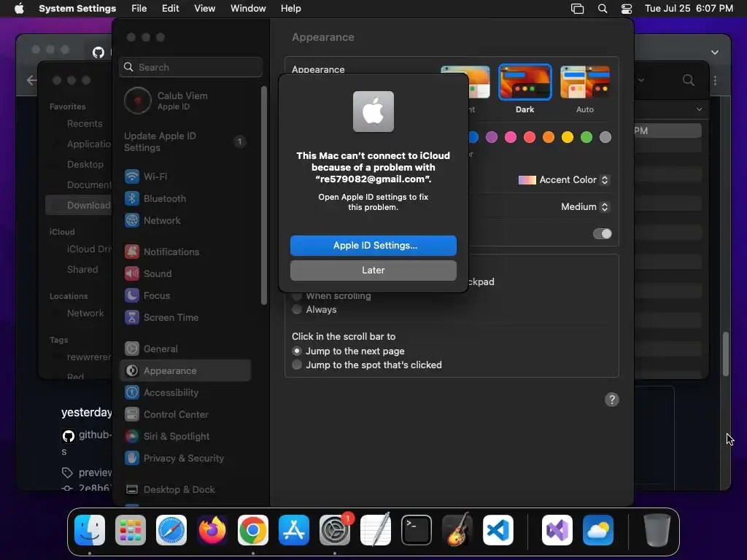Open Visual Studio from the Dock

(557, 530)
